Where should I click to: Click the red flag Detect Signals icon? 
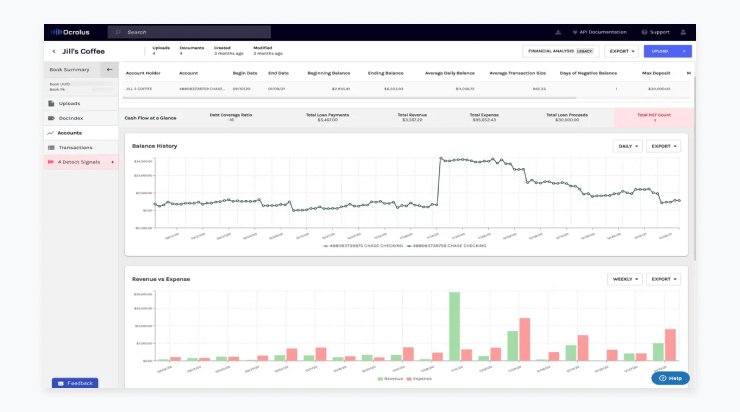click(50, 162)
